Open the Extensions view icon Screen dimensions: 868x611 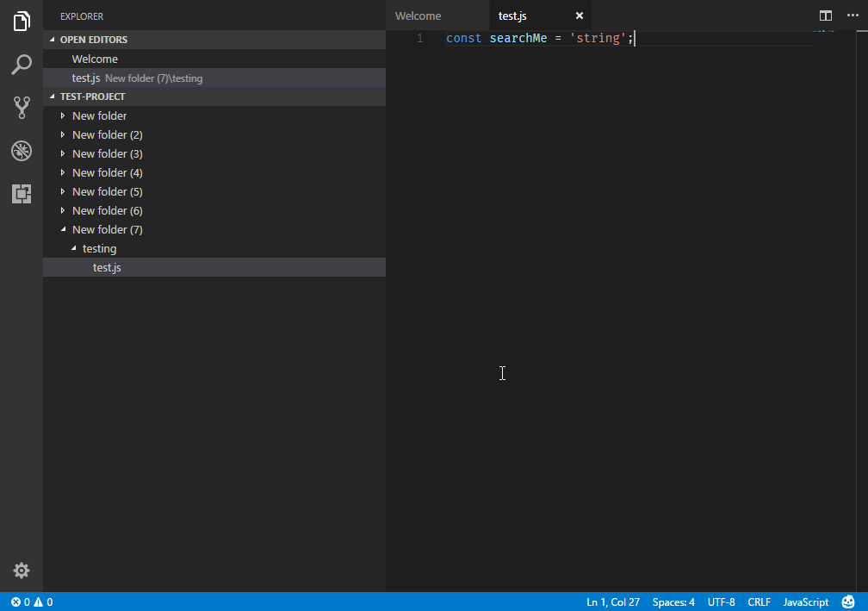(22, 193)
